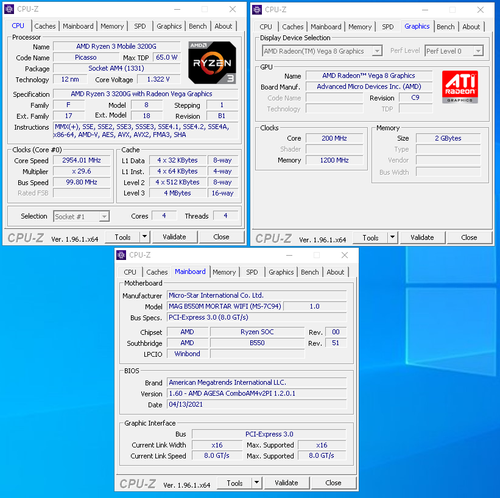Open Bench tab in Graphics window
Viewport: 500px width, 498px height.
pos(446,27)
